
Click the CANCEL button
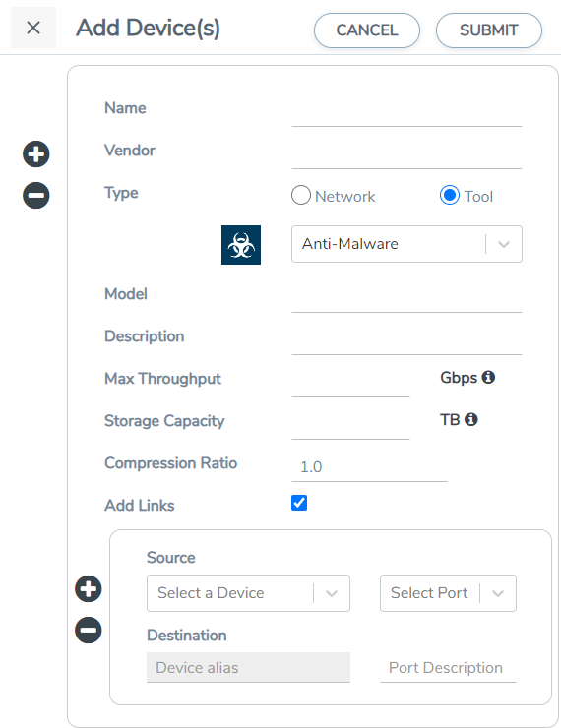[367, 30]
